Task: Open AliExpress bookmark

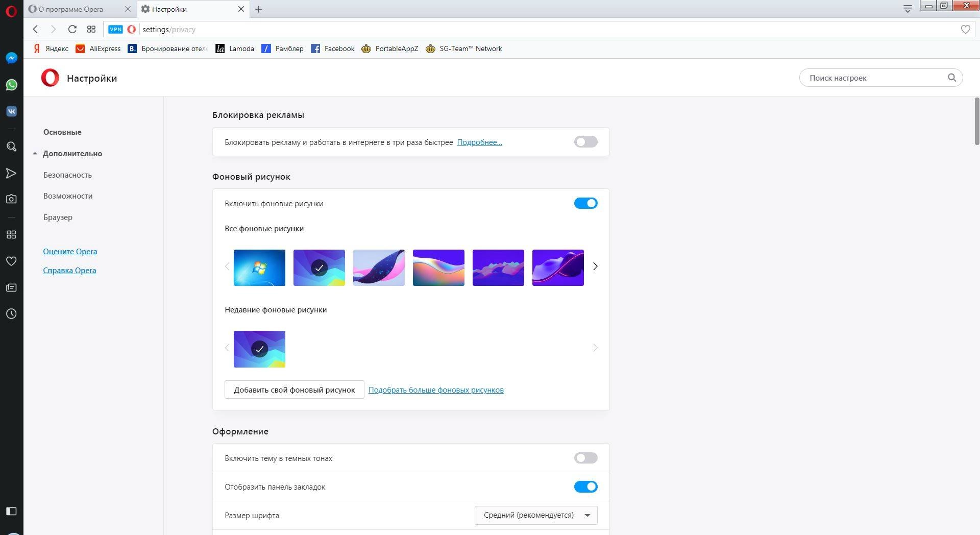Action: [x=99, y=48]
